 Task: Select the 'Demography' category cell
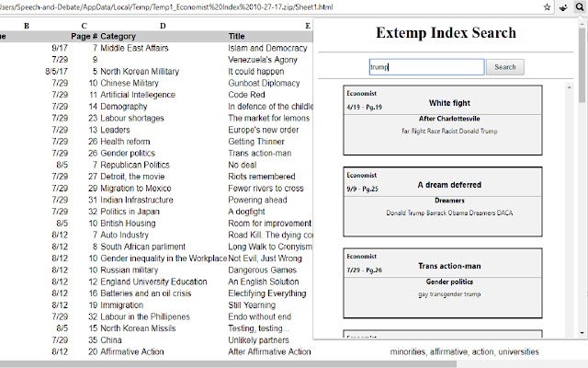tap(124, 107)
